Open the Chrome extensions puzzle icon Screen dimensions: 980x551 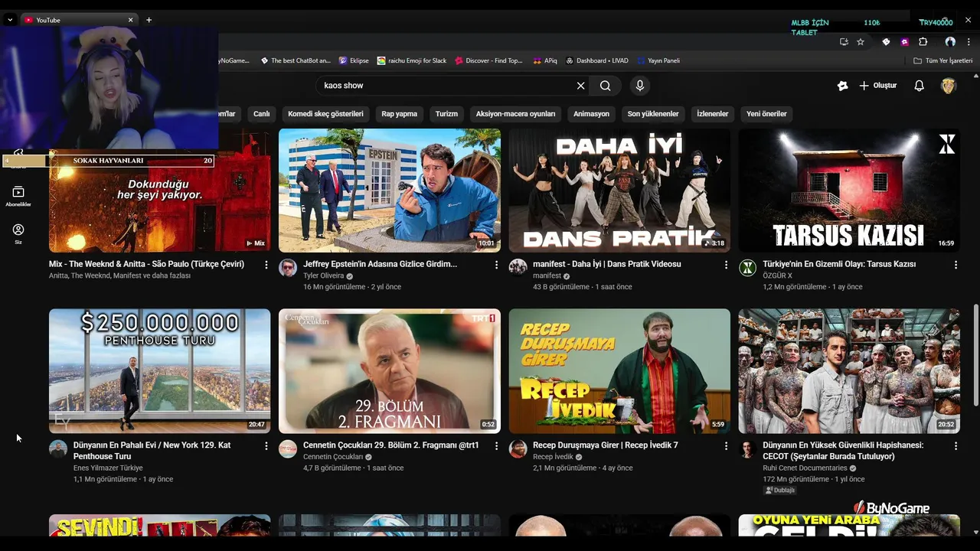pyautogui.click(x=923, y=42)
